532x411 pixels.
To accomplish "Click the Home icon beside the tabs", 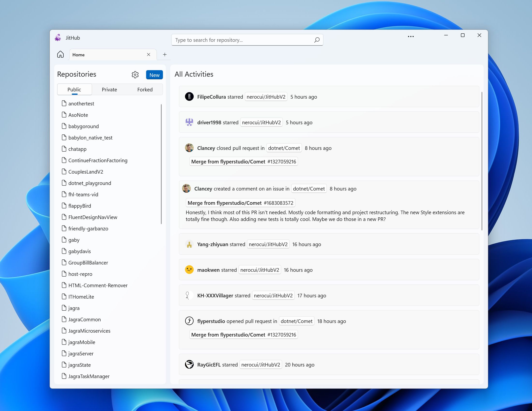I will pyautogui.click(x=60, y=54).
